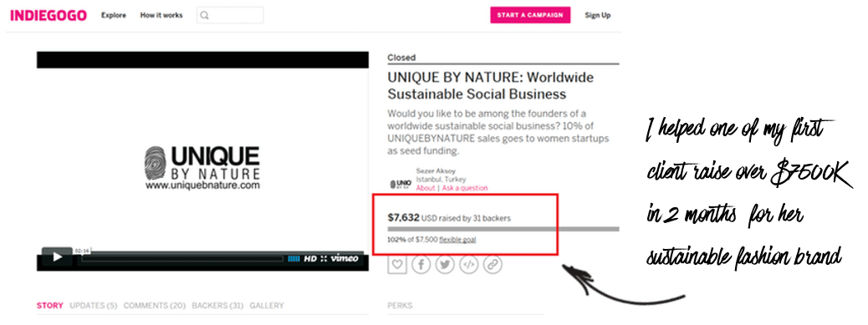Click the Indiegogo logo

49,16
